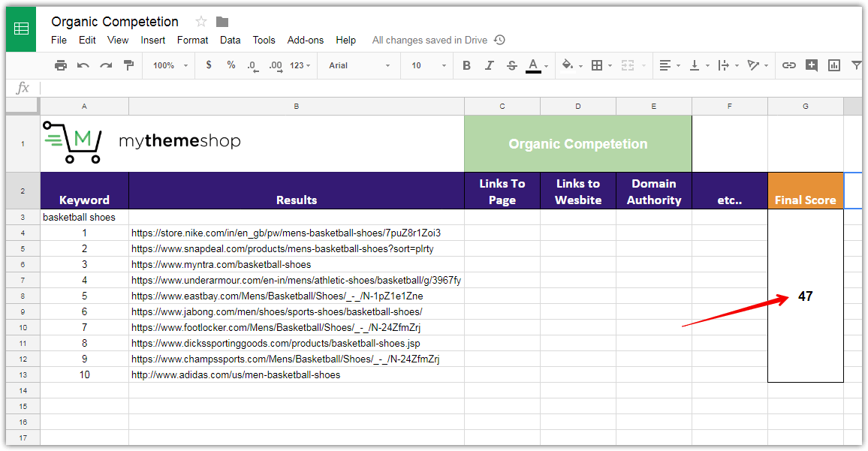
Task: Select the Final Score header cell
Action: 806,191
